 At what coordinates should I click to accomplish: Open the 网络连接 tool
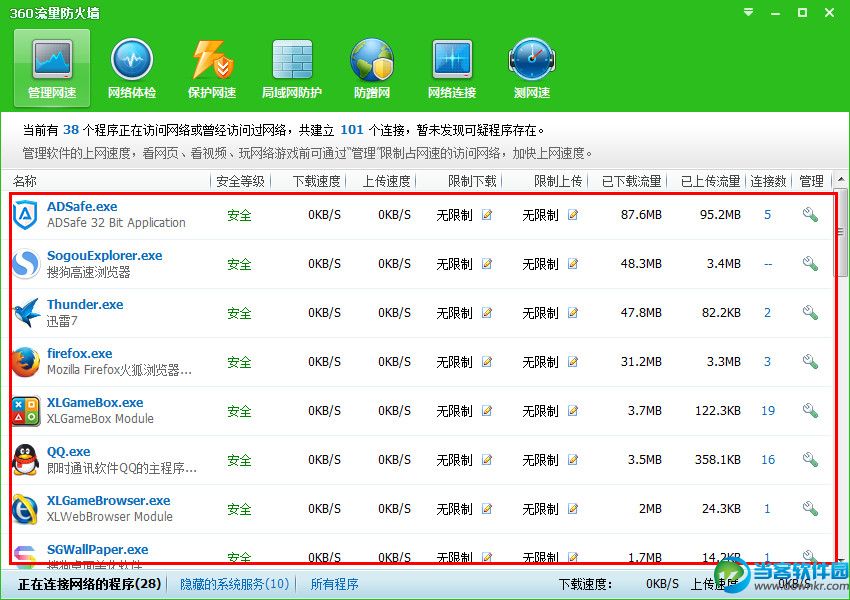(452, 68)
